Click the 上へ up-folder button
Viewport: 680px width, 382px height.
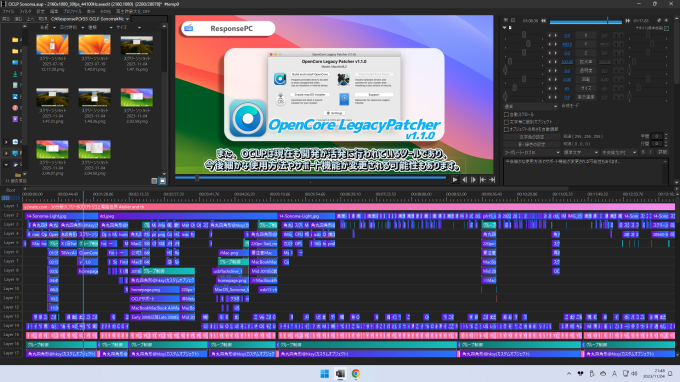[30, 19]
